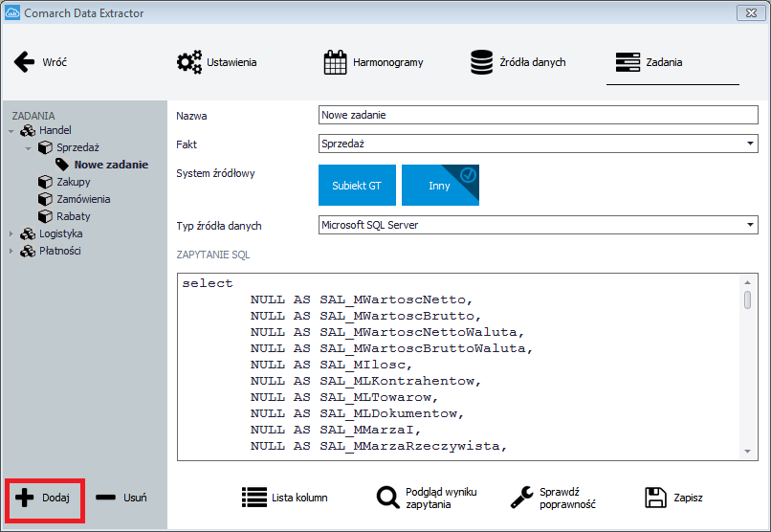
Task: Select the Zamówienia tree item label
Action: point(83,199)
